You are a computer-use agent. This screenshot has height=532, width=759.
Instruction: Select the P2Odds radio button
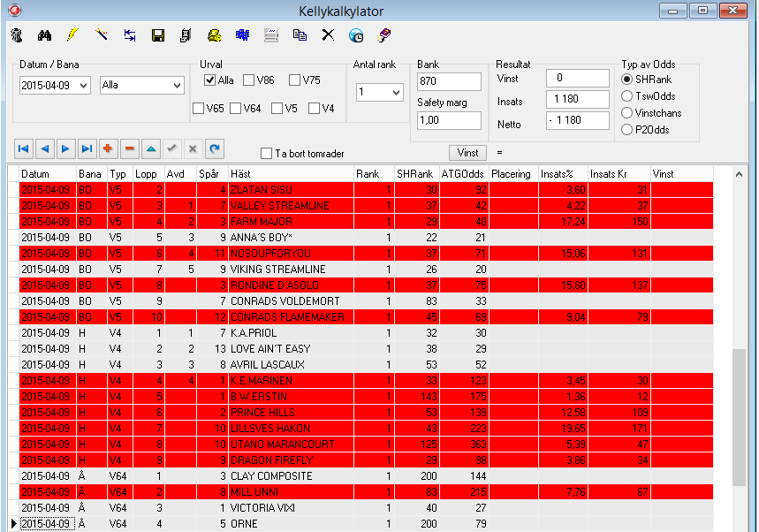pyautogui.click(x=626, y=130)
